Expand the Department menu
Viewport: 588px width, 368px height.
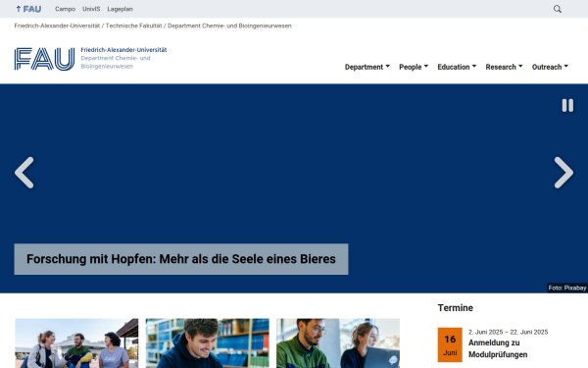367,67
